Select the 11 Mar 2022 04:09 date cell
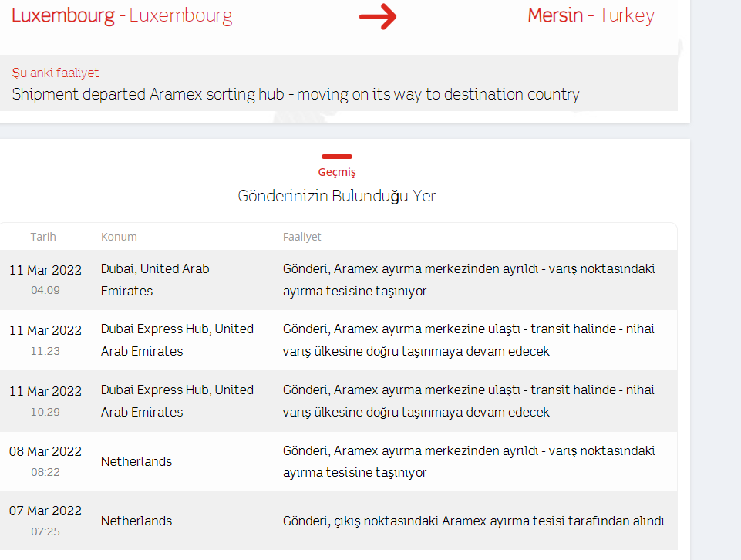The width and height of the screenshot is (741, 560). point(45,279)
